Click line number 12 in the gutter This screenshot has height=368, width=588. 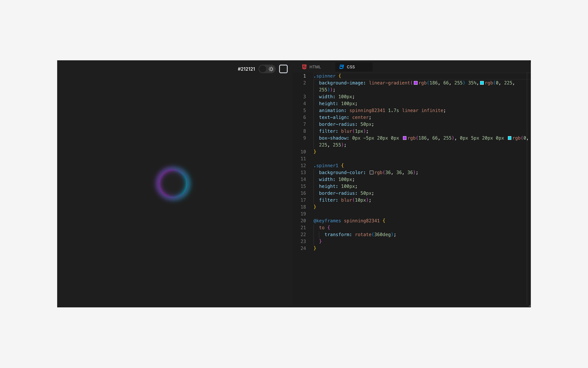point(303,166)
